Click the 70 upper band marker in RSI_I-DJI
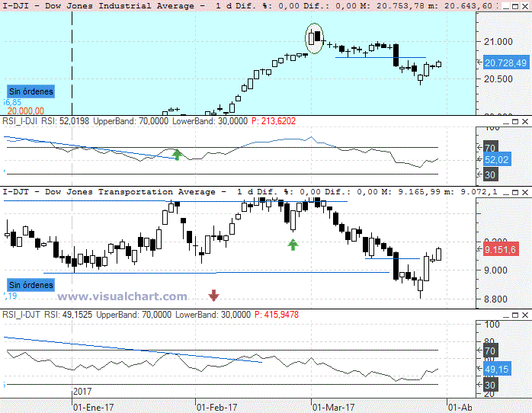532x413 pixels. pyautogui.click(x=490, y=148)
